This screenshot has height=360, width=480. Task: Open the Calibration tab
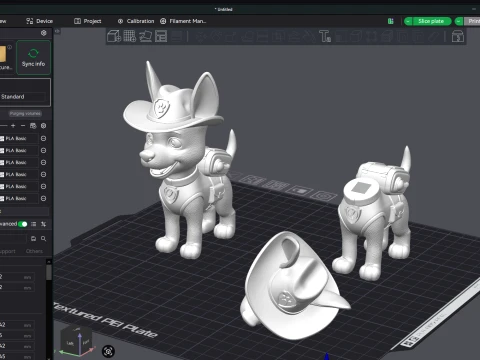pos(136,21)
